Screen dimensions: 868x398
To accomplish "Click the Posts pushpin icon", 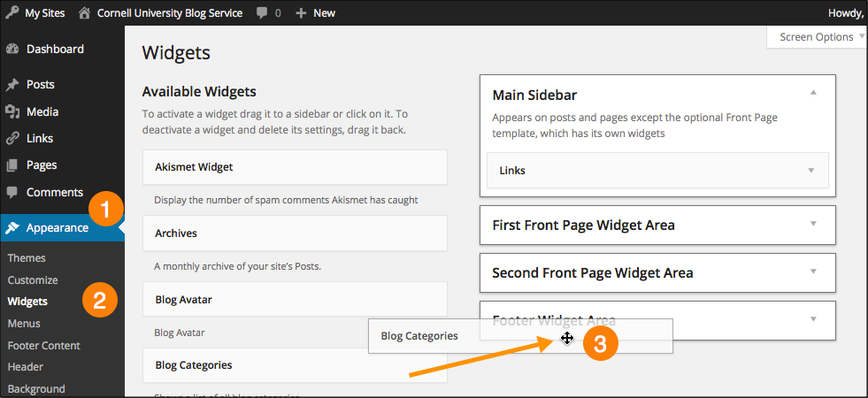I will (x=12, y=85).
